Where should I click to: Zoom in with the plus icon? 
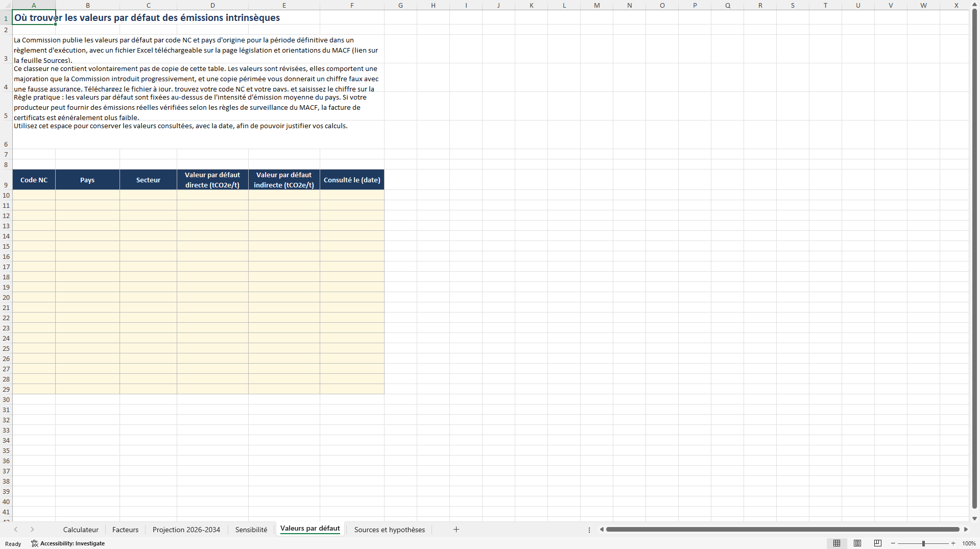click(953, 543)
